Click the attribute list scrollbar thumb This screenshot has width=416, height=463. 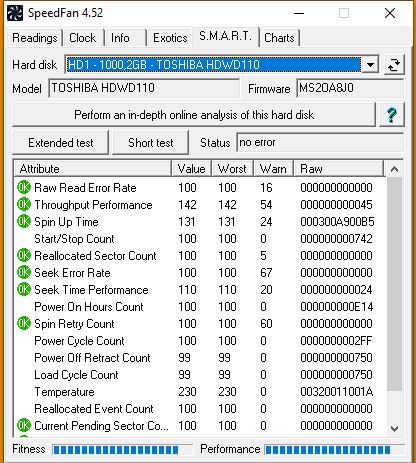coord(395,284)
